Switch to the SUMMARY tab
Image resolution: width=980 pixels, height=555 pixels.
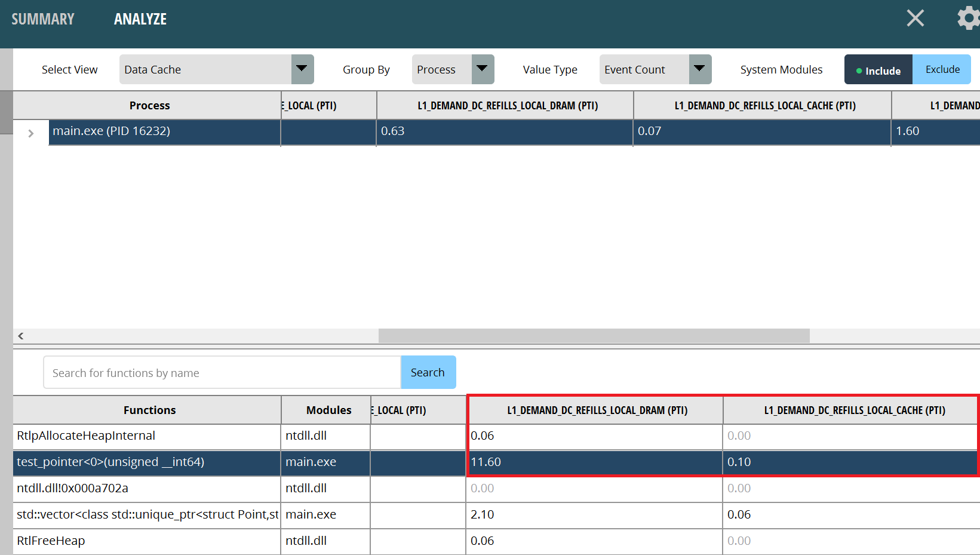click(x=43, y=19)
